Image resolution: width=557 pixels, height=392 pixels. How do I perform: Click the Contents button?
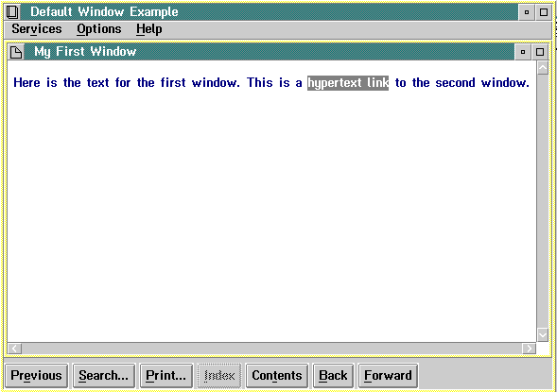[277, 375]
